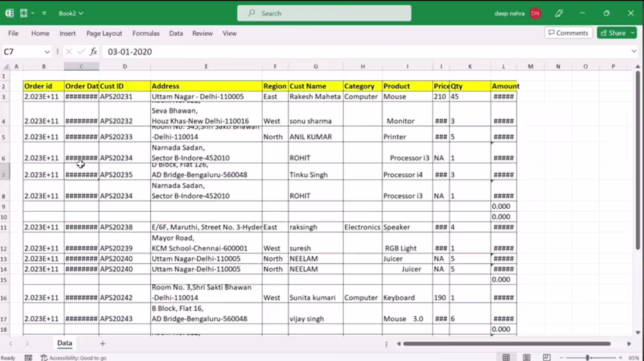Select row 7 header
Screen dimensions: 644x361
(4, 175)
